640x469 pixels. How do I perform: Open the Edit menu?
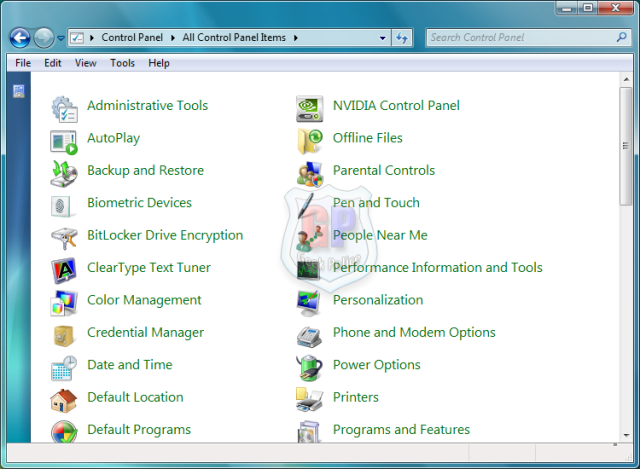pyautogui.click(x=53, y=63)
